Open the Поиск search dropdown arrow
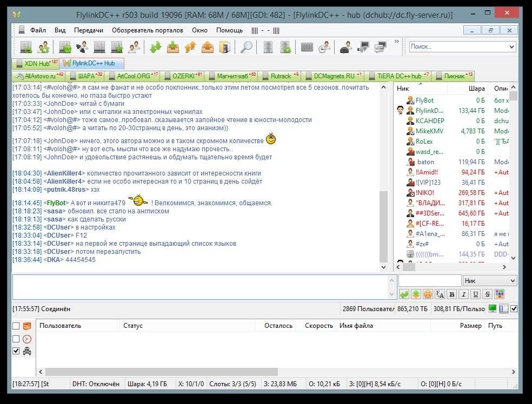Image resolution: width=532 pixels, height=404 pixels. pyautogui.click(x=511, y=47)
